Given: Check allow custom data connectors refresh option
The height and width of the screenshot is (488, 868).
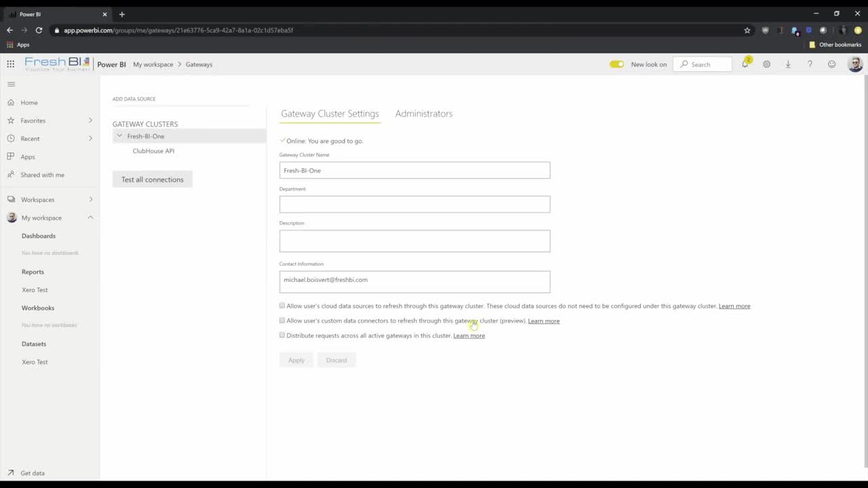Looking at the screenshot, I should [x=282, y=321].
